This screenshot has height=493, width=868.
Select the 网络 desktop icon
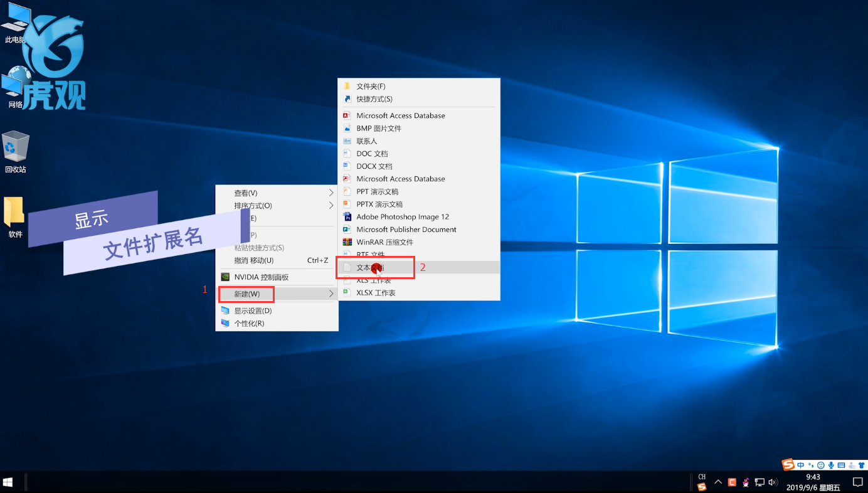coord(15,88)
